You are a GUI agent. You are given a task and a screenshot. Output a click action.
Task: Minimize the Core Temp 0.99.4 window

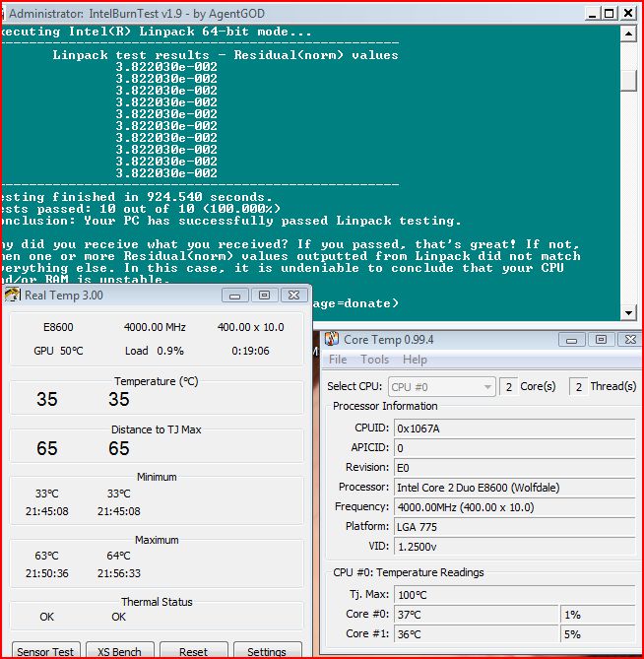(571, 340)
